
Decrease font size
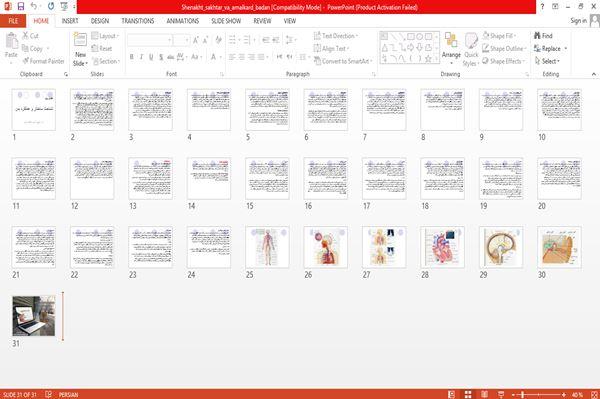(205, 40)
